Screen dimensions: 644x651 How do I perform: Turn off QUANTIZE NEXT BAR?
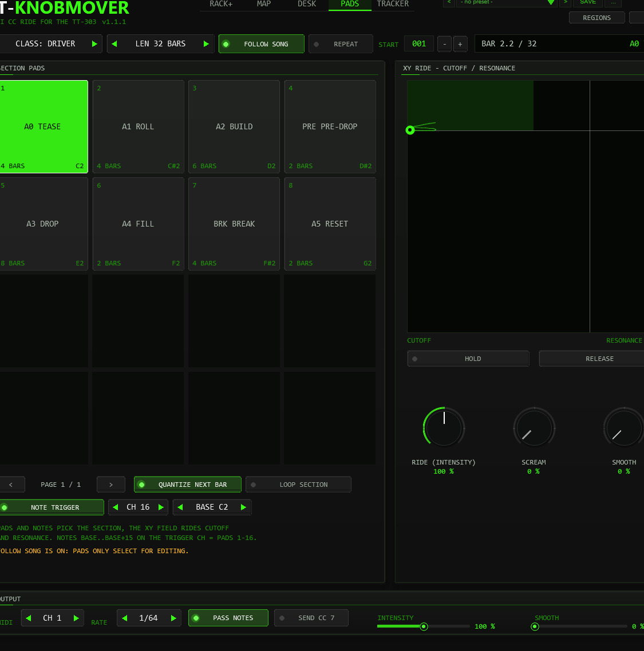187,485
